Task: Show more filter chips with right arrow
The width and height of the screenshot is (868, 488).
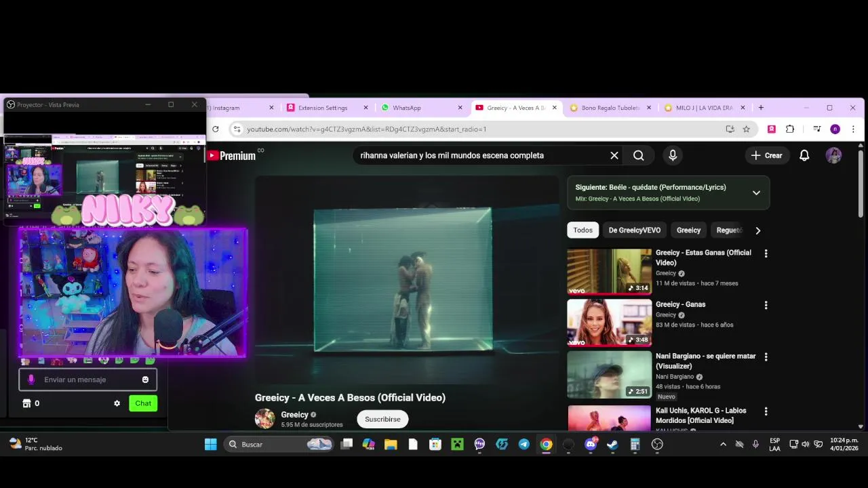Action: tap(757, 230)
